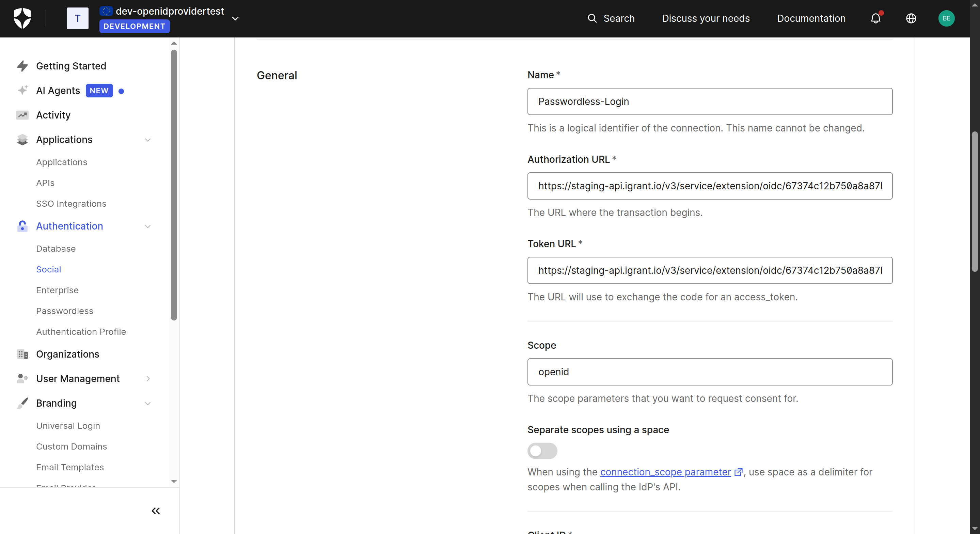The image size is (980, 534).
Task: Open the Documentation link
Action: coord(811,18)
